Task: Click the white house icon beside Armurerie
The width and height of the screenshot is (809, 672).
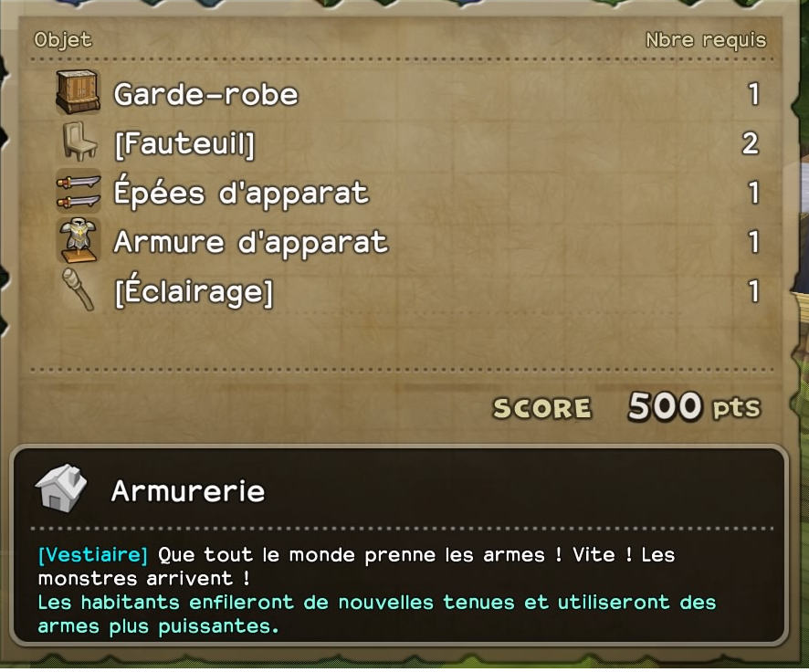Action: 61,488
